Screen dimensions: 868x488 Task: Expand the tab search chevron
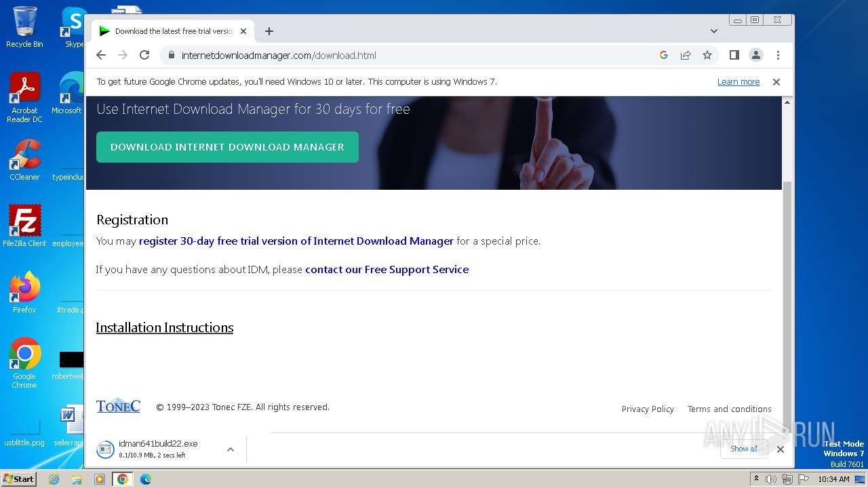(x=714, y=31)
